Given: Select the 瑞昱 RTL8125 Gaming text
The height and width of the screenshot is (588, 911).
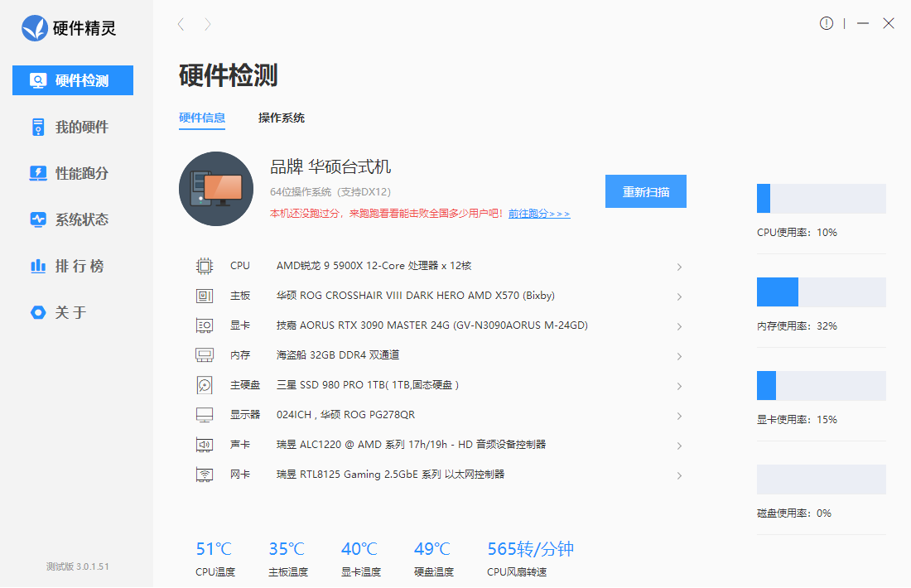Looking at the screenshot, I should (390, 474).
